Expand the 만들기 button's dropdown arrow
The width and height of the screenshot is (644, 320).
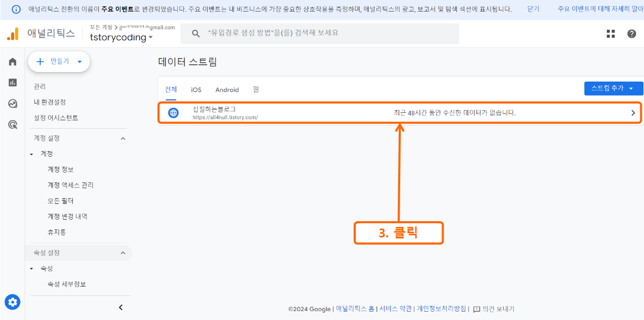click(79, 61)
